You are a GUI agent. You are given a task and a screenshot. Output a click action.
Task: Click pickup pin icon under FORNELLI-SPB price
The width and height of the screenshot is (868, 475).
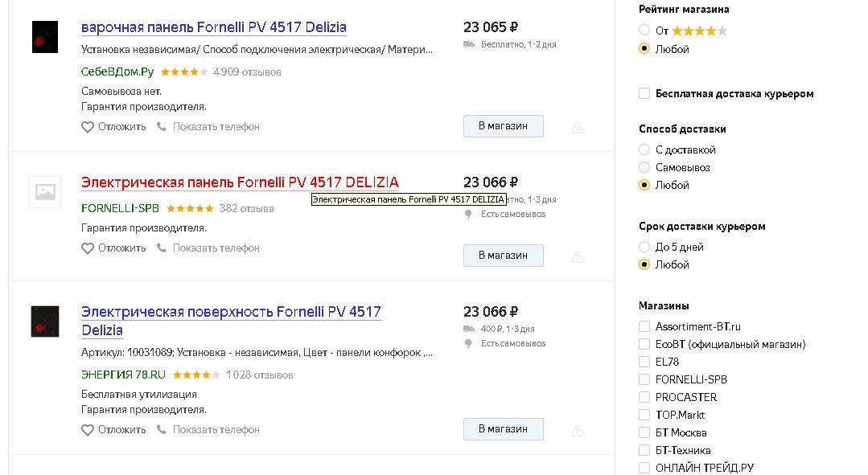click(x=468, y=215)
